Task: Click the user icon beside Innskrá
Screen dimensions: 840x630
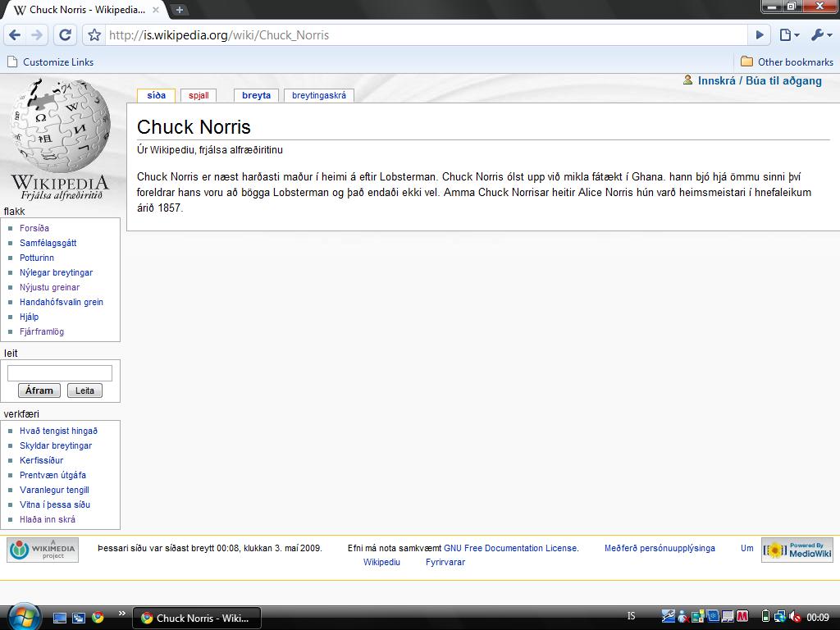Action: click(x=688, y=80)
